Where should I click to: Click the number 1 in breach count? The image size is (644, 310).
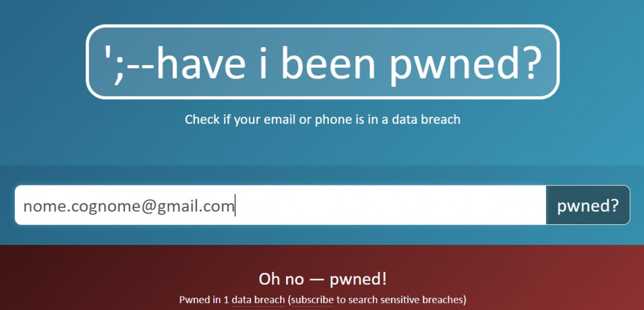tap(226, 299)
